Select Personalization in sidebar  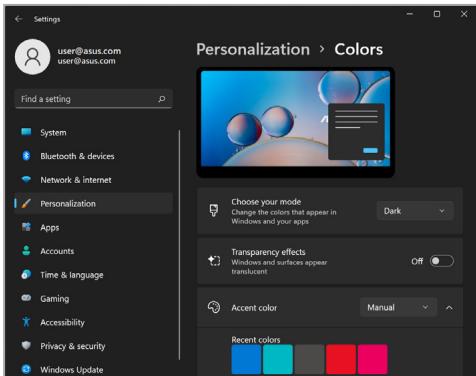(x=94, y=203)
